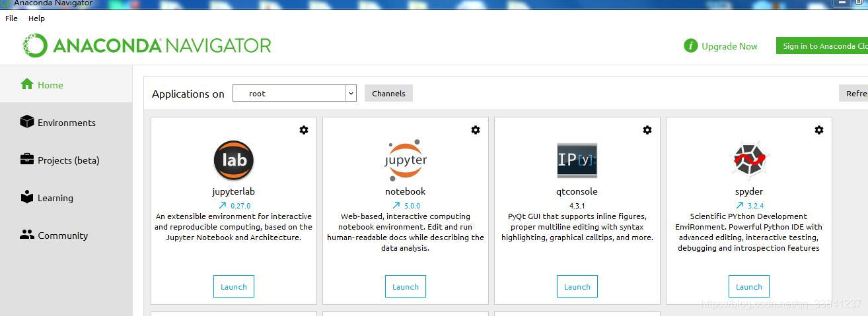Click the qtconsole version 4.3.1 text
Viewport: 868px width, 316px height.
click(x=577, y=206)
